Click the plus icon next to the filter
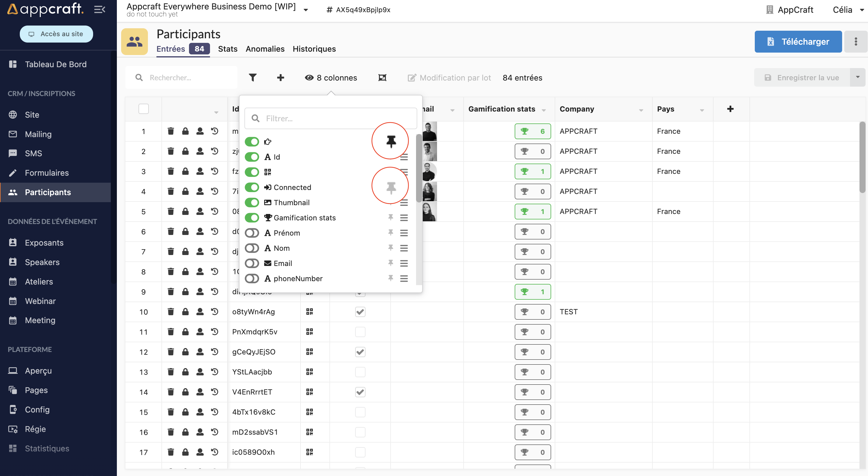868x476 pixels. point(280,78)
